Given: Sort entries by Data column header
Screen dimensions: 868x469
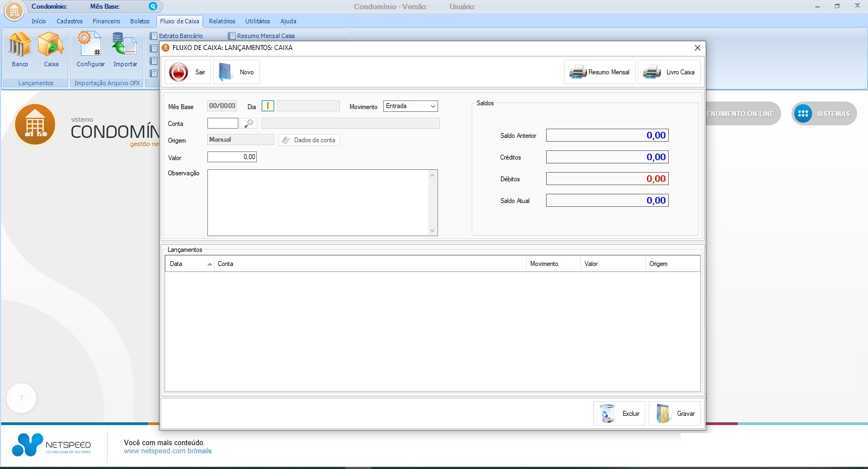Looking at the screenshot, I should (189, 264).
